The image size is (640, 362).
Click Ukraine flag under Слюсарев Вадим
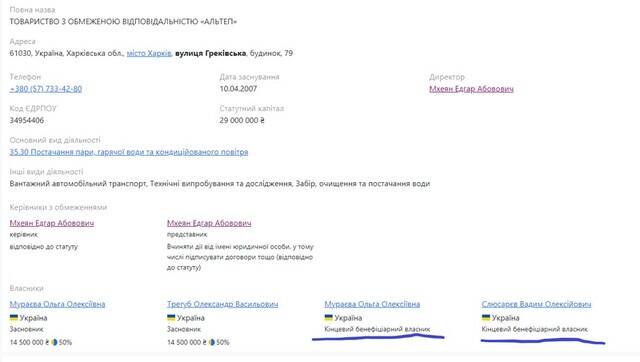tap(486, 318)
